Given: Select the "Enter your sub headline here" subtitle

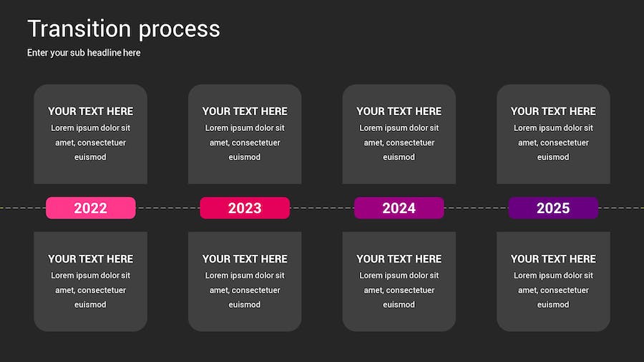Looking at the screenshot, I should pos(84,53).
